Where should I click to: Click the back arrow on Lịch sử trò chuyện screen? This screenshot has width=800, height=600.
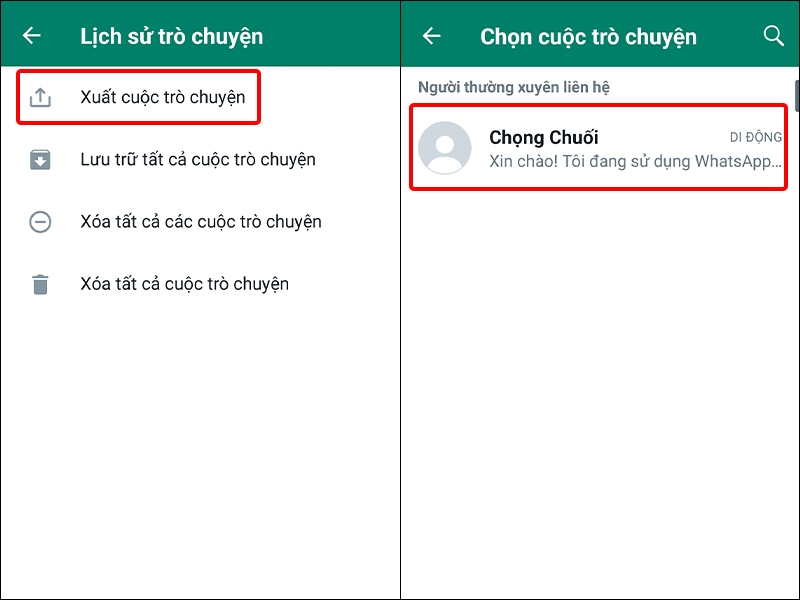coord(31,34)
